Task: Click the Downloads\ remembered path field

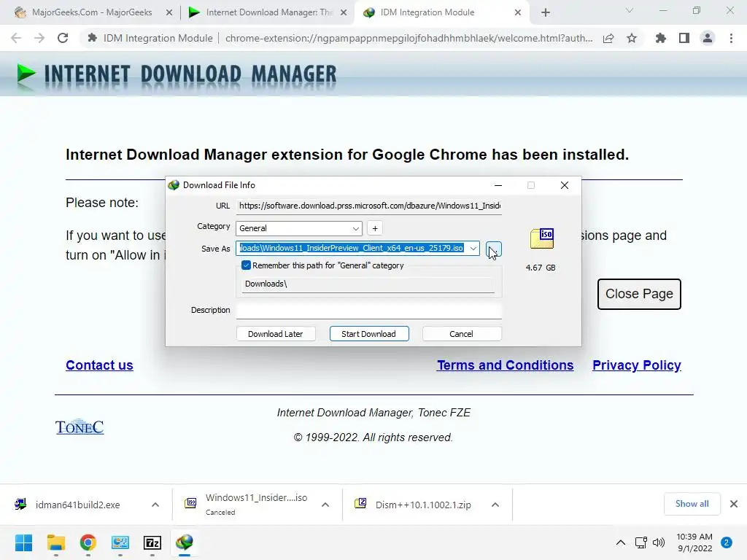Action: pyautogui.click(x=368, y=284)
